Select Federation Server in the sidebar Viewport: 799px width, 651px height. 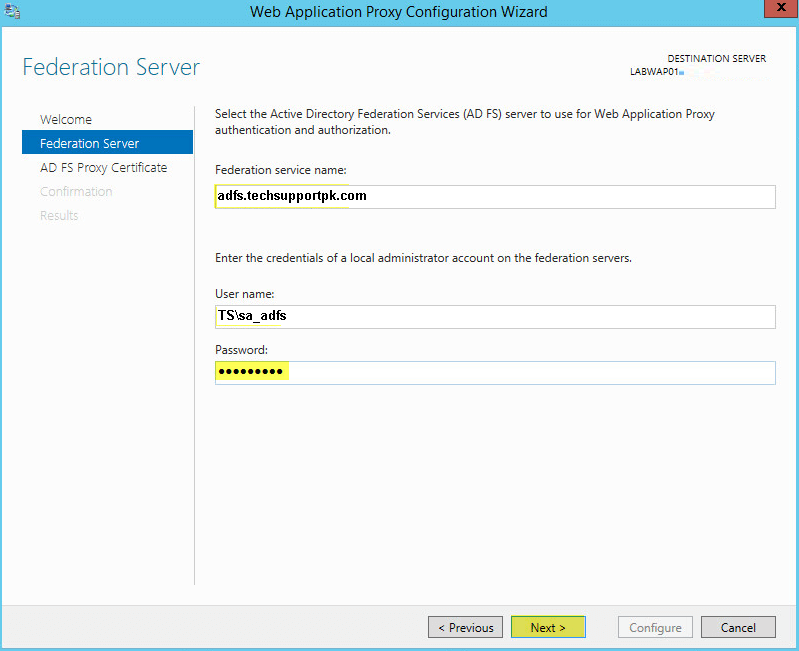point(90,143)
